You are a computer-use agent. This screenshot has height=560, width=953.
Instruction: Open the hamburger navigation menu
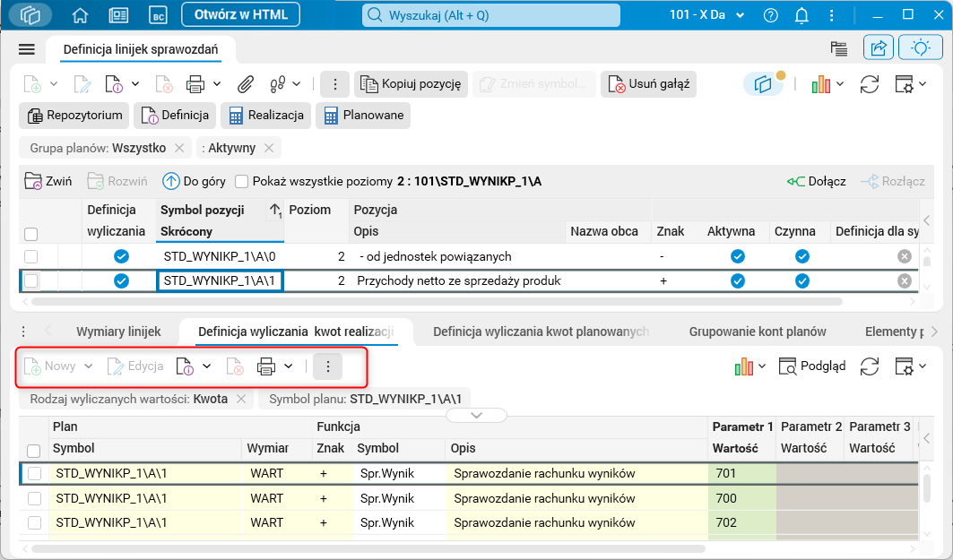pyautogui.click(x=27, y=49)
